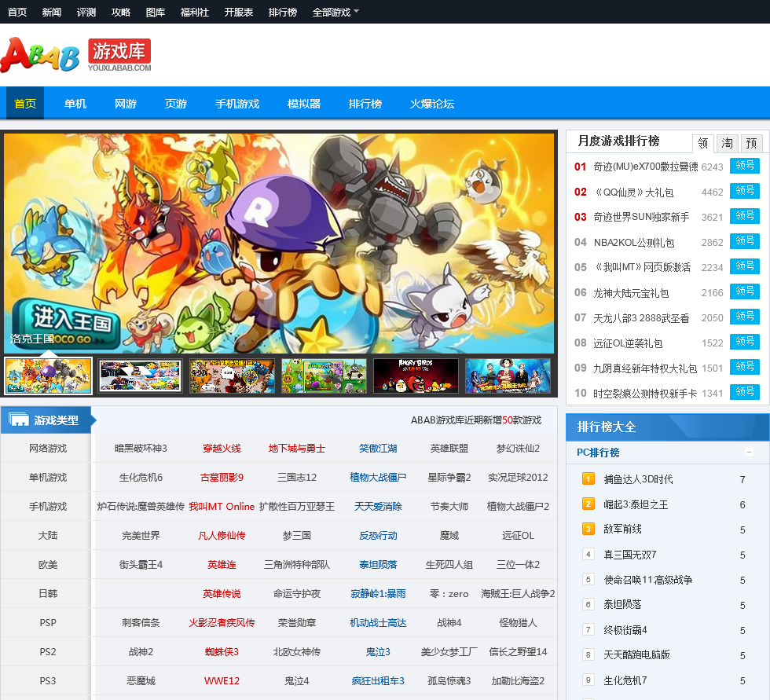
Task: Select the Plants vs Zombies carousel thumbnail
Action: pyautogui.click(x=324, y=376)
